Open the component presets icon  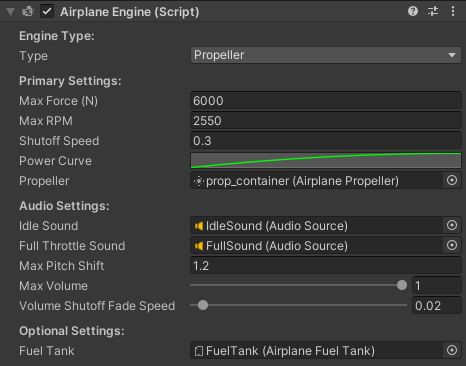coord(433,12)
